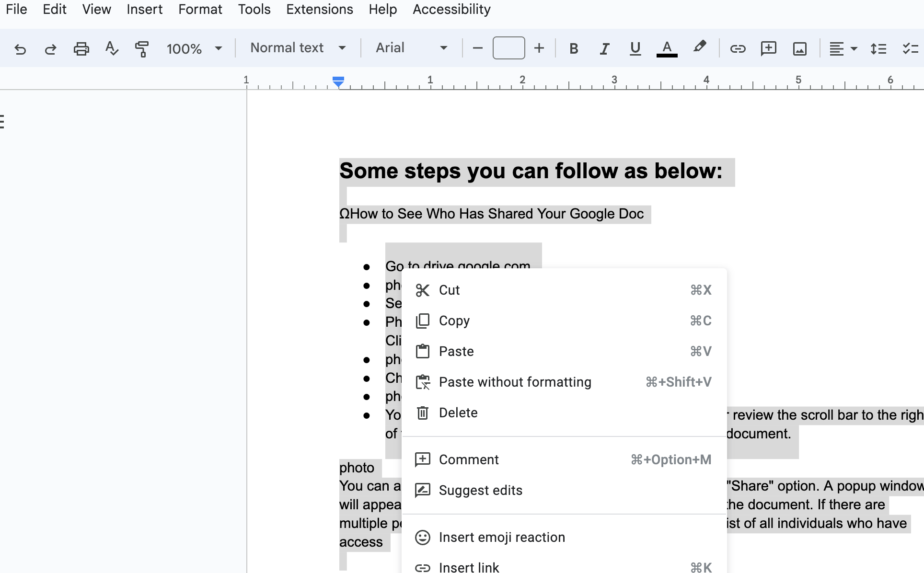Open the highlight color pen
The width and height of the screenshot is (924, 573).
coord(699,47)
